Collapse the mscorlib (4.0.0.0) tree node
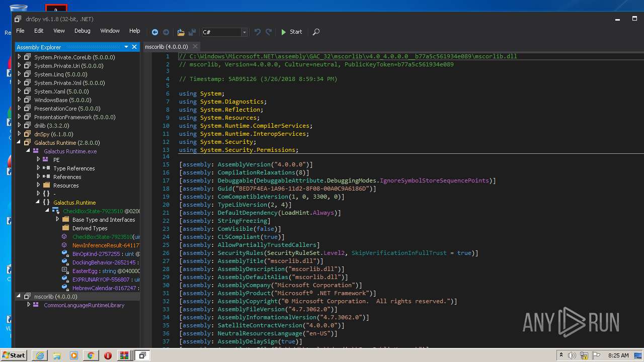Screen dimensions: 644x362 click(20, 296)
